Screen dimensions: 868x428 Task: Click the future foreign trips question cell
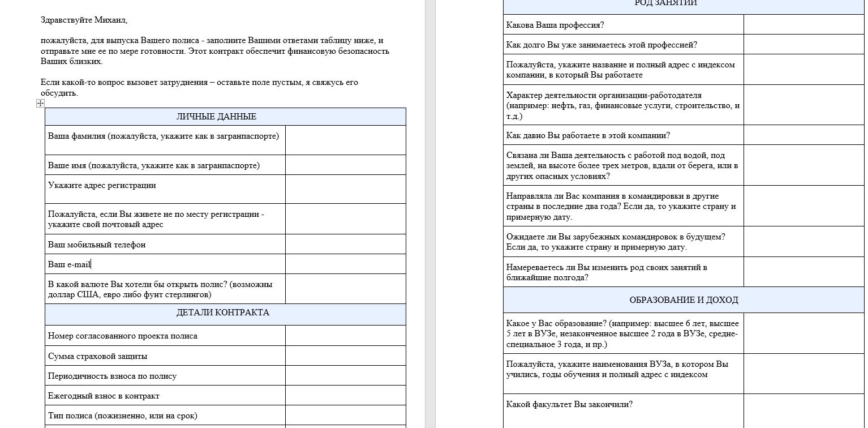pyautogui.click(x=624, y=242)
